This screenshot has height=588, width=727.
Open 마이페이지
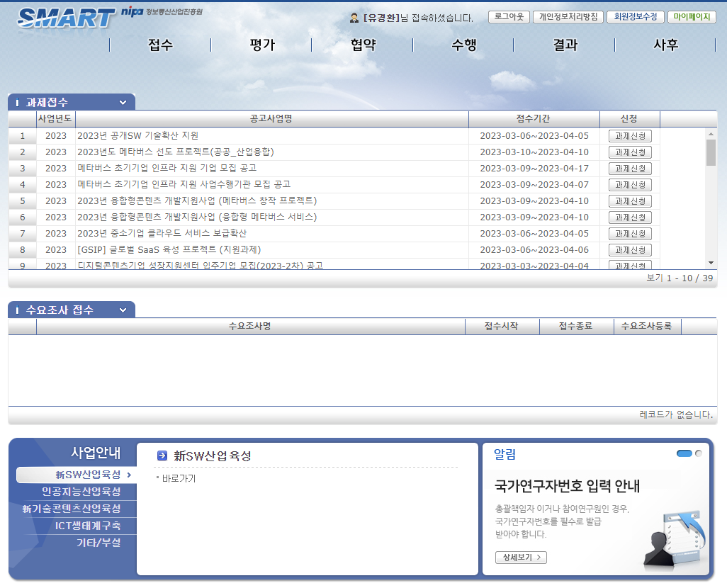[x=692, y=17]
